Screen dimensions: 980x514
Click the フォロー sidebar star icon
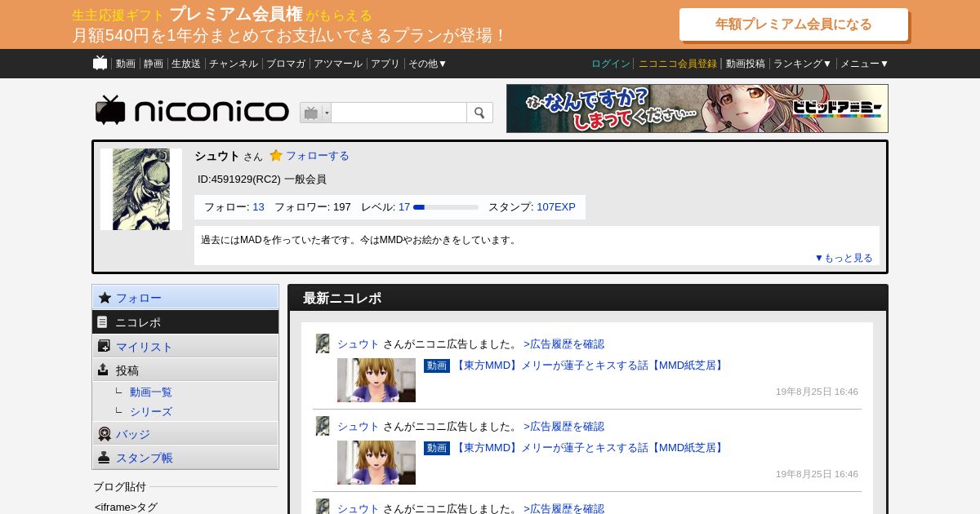tap(105, 298)
